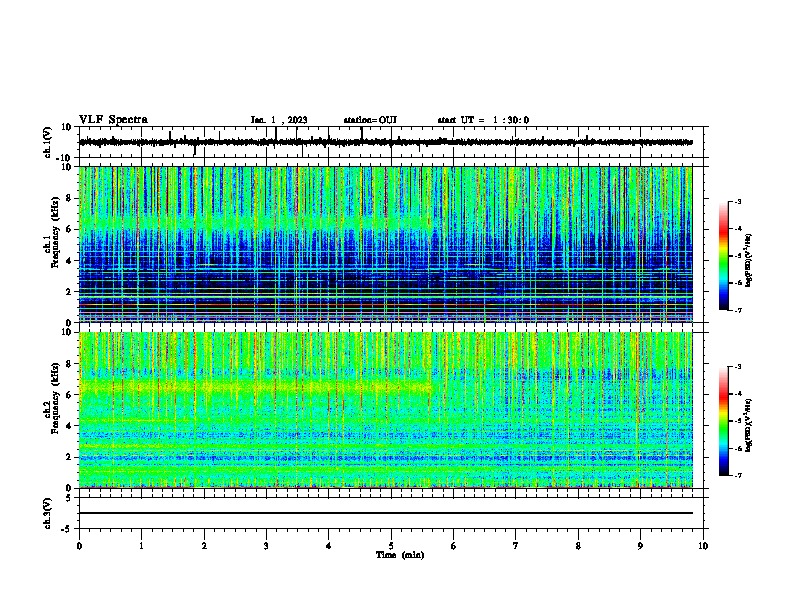Click the ch.1(V) waveform axis label

[47, 142]
